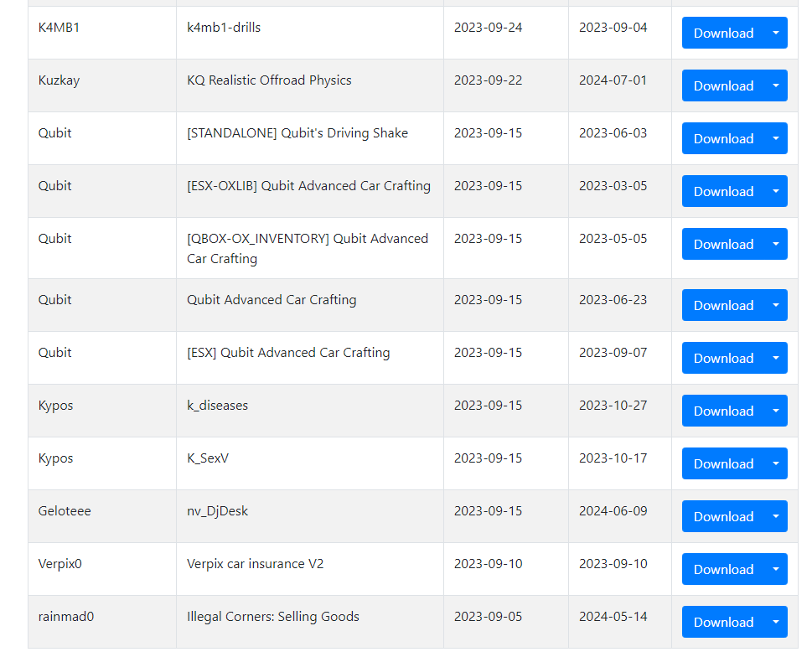Expand download options for k_diseases
This screenshot has width=812, height=657.
tap(776, 411)
